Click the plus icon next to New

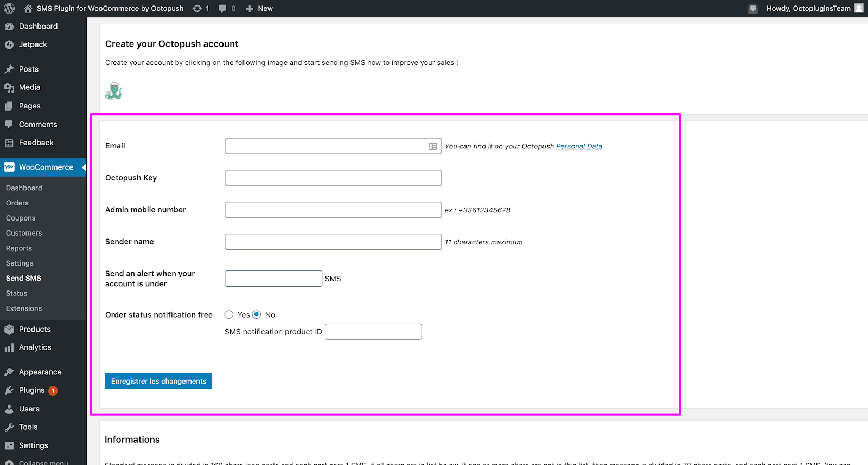tap(250, 9)
